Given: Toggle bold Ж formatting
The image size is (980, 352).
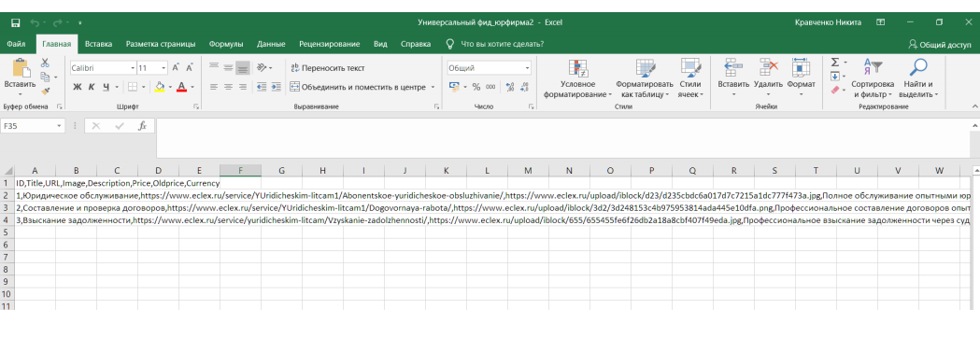Looking at the screenshot, I should [78, 87].
